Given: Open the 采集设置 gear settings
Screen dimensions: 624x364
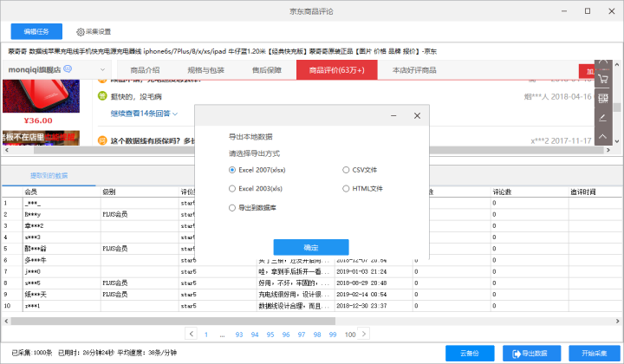Looking at the screenshot, I should tap(94, 32).
